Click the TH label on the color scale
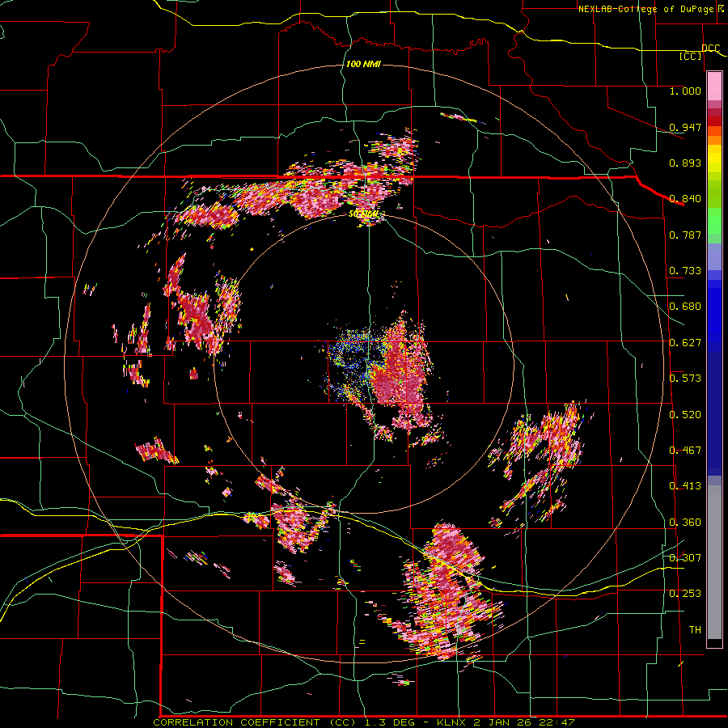The height and width of the screenshot is (728, 728). 695,630
